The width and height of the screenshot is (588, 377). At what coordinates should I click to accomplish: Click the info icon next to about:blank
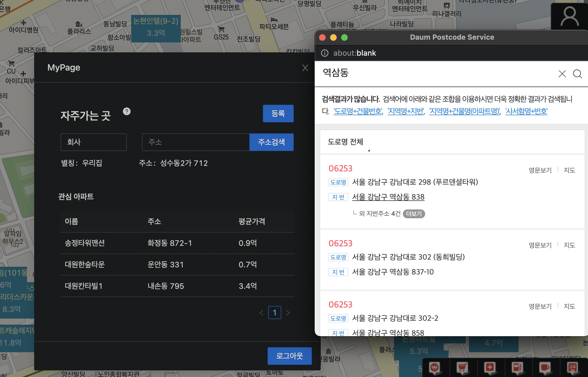coord(325,53)
